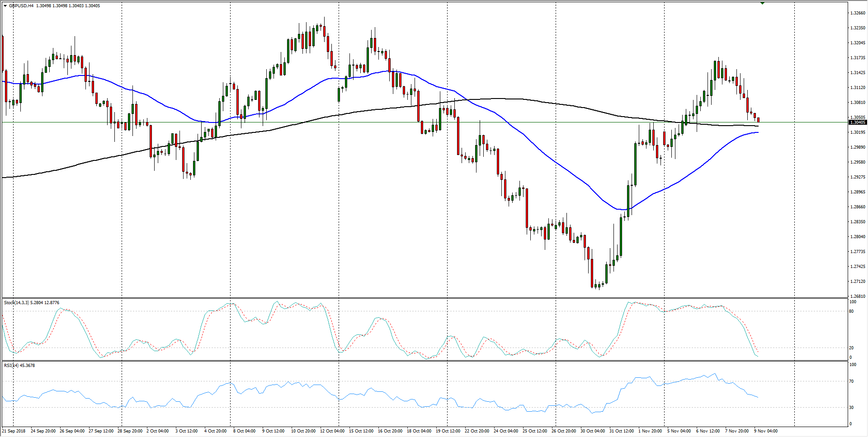Click the 31 Oct 12:00 time label

pos(621,431)
